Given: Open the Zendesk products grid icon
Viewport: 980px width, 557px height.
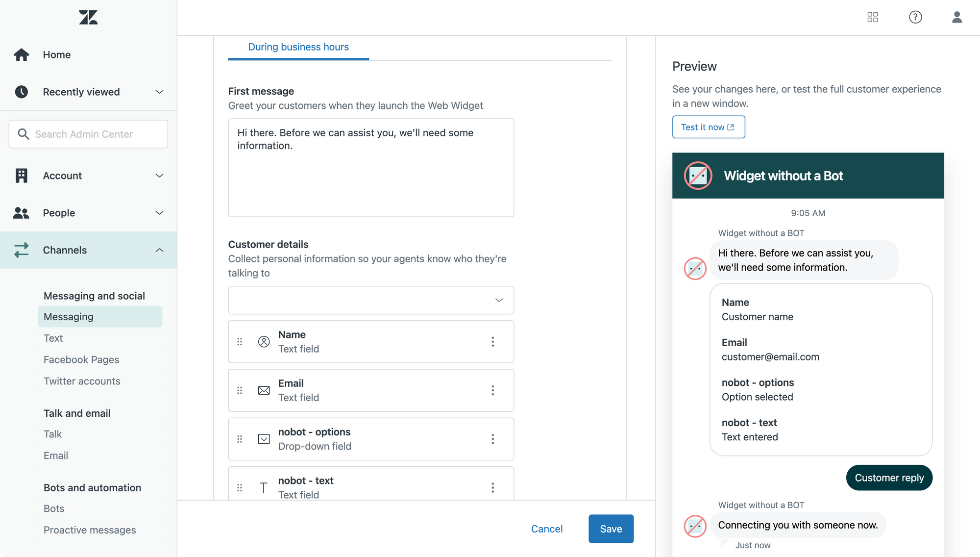Looking at the screenshot, I should (873, 18).
